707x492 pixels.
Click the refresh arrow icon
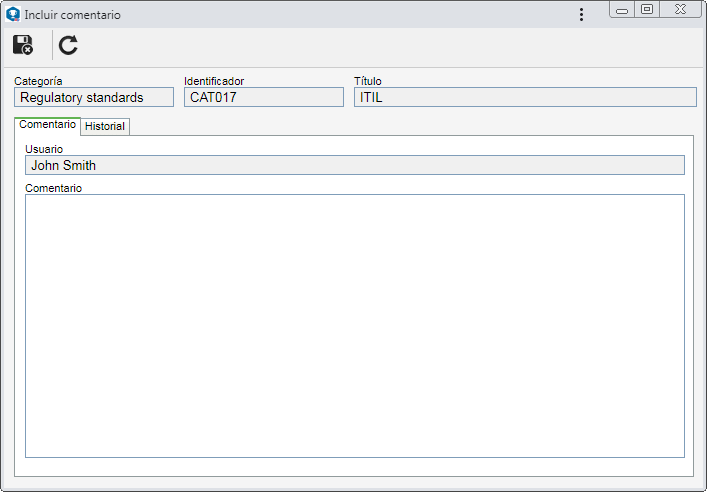click(x=68, y=45)
